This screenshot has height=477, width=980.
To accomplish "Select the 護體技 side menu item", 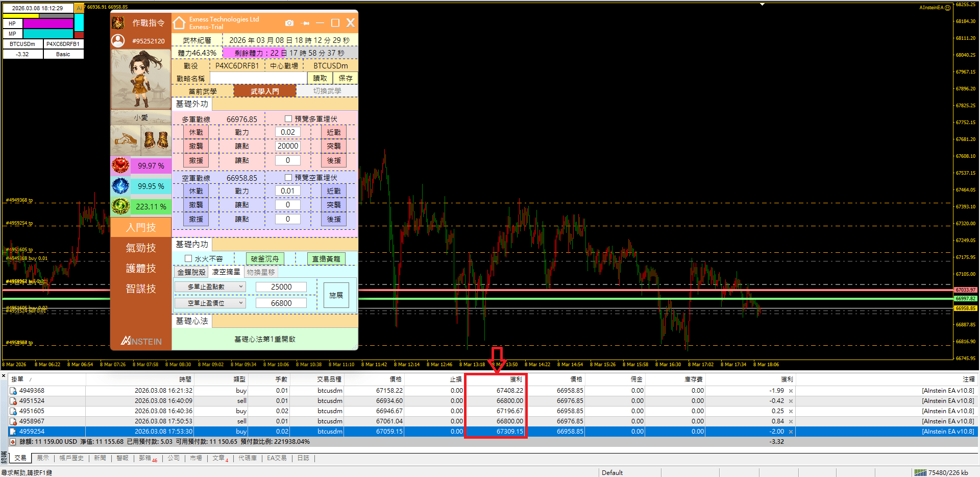I will click(141, 268).
